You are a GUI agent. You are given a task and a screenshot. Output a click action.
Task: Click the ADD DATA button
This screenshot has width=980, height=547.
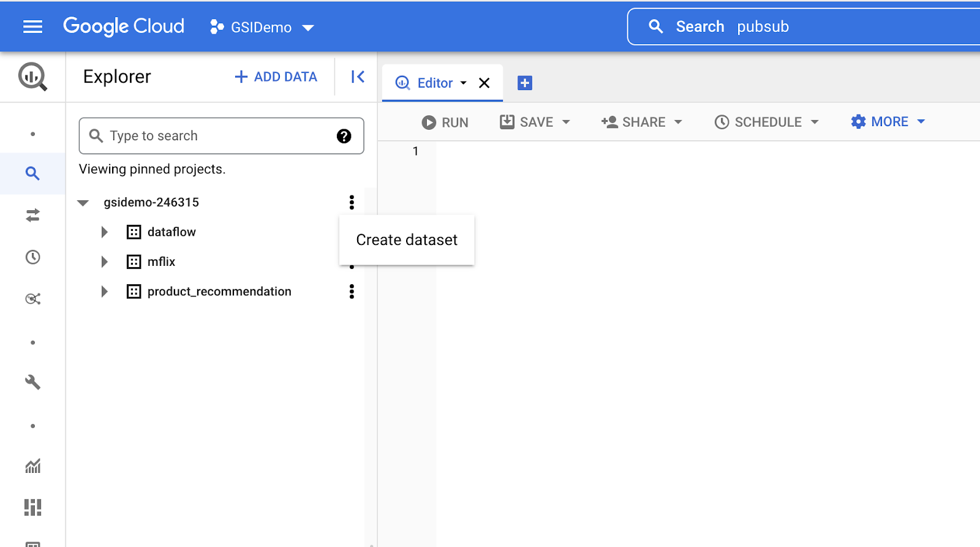(276, 77)
